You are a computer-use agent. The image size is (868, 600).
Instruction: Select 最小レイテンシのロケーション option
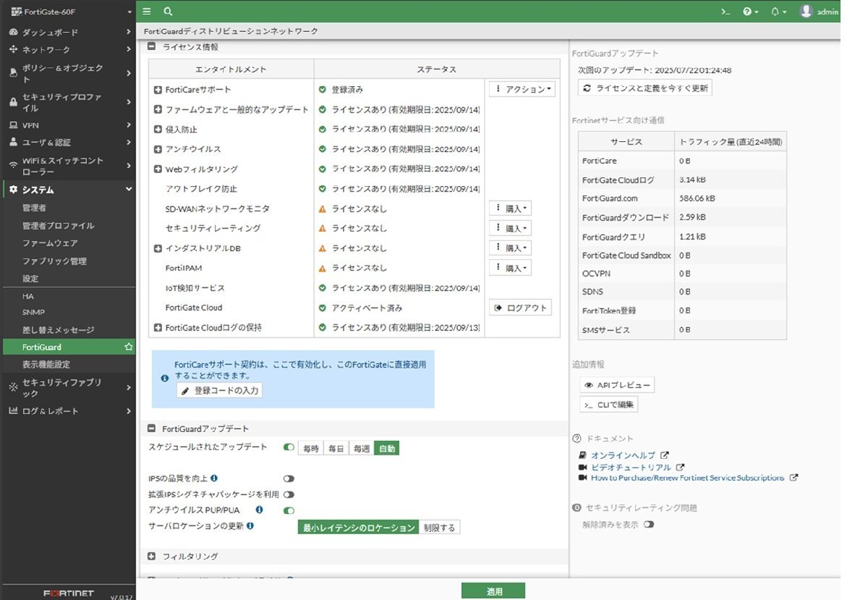point(359,528)
